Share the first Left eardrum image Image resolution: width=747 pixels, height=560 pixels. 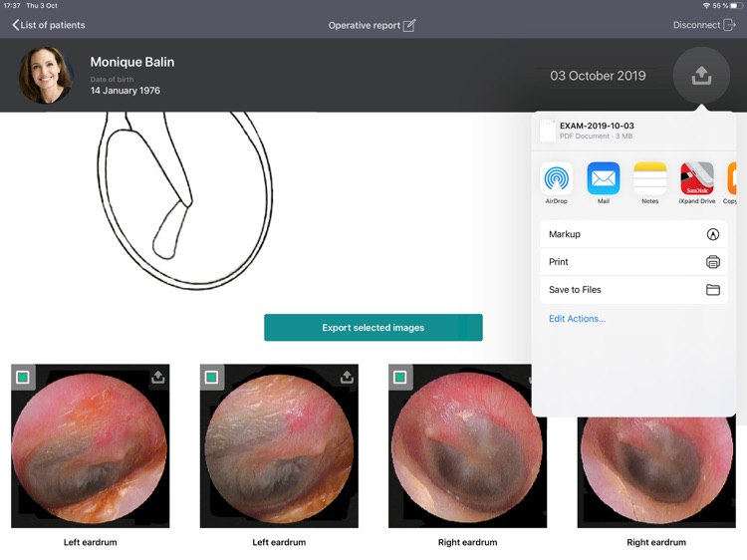[x=157, y=377]
